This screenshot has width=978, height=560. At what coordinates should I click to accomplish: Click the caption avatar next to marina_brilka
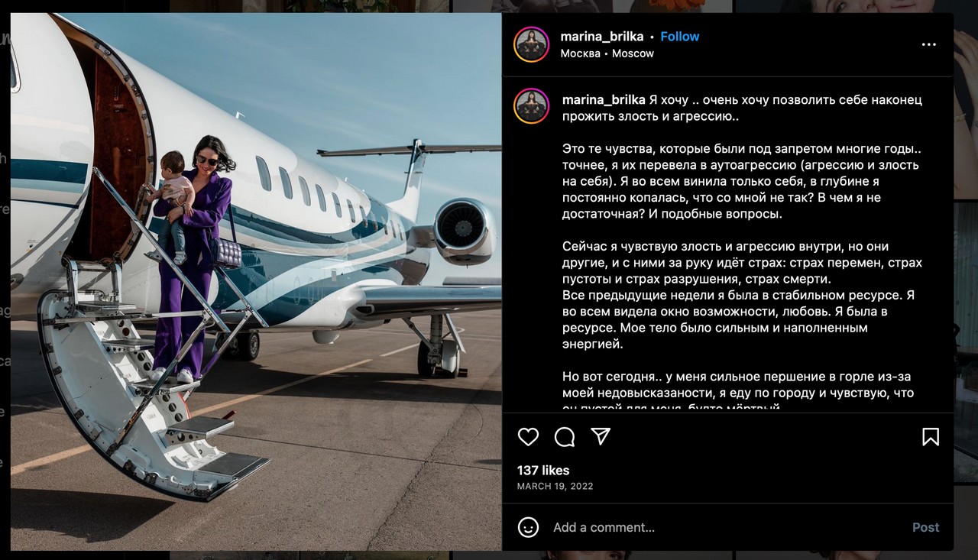(x=531, y=106)
